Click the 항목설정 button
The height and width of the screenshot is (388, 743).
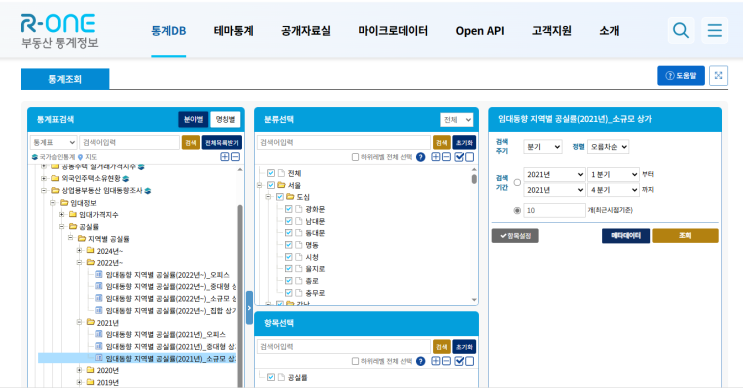tap(515, 235)
